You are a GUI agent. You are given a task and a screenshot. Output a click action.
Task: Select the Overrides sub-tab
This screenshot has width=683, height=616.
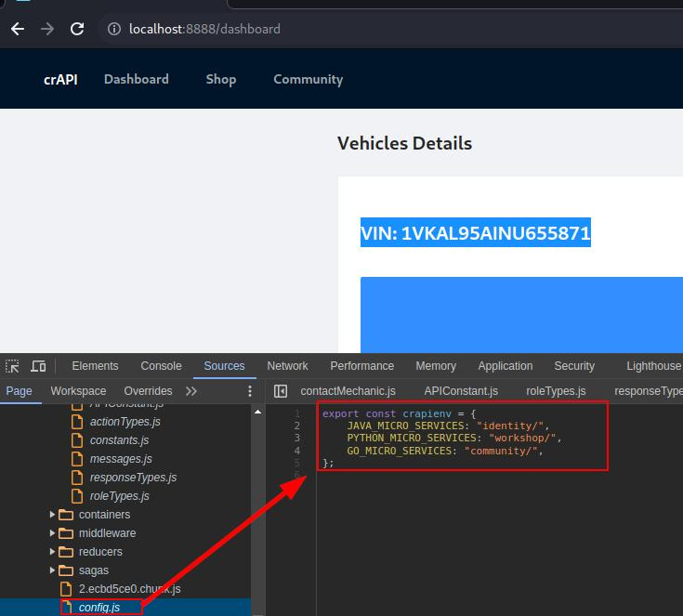click(x=148, y=391)
